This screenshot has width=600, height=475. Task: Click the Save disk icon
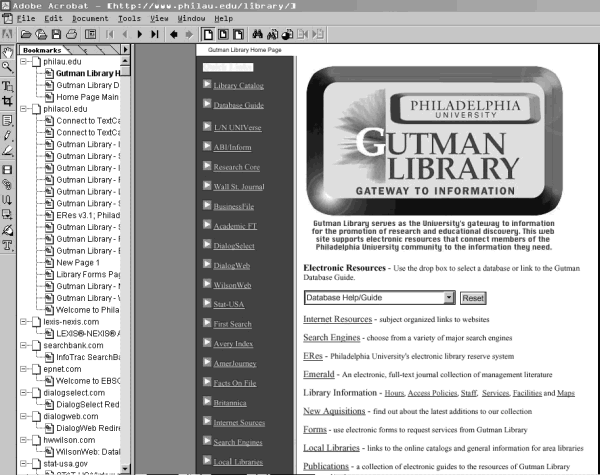(x=56, y=34)
